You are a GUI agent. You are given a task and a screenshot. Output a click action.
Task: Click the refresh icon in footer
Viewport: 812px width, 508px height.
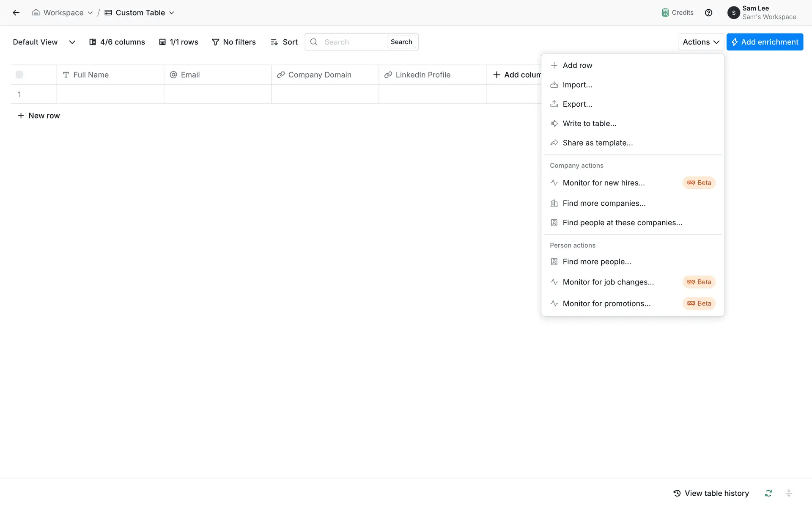pyautogui.click(x=768, y=493)
